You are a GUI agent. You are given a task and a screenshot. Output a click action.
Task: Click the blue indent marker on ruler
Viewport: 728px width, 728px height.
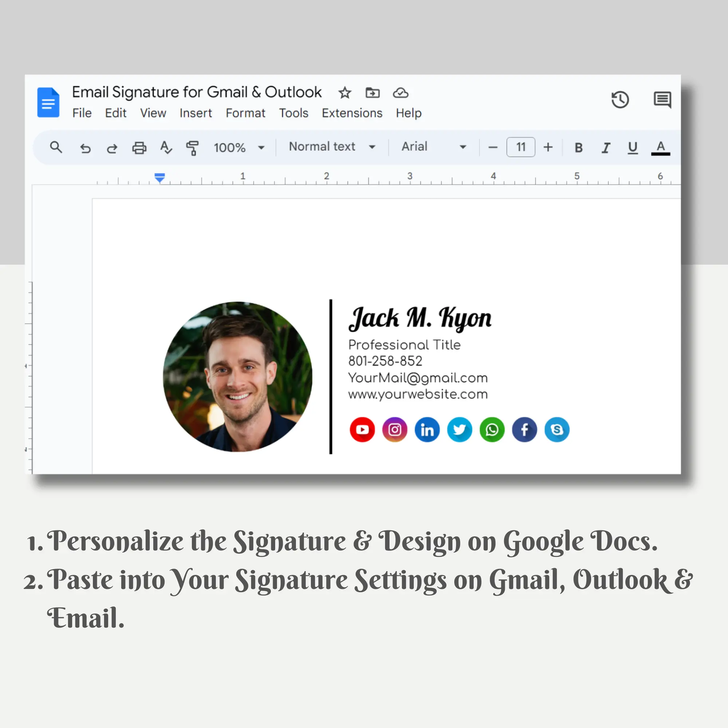click(160, 178)
